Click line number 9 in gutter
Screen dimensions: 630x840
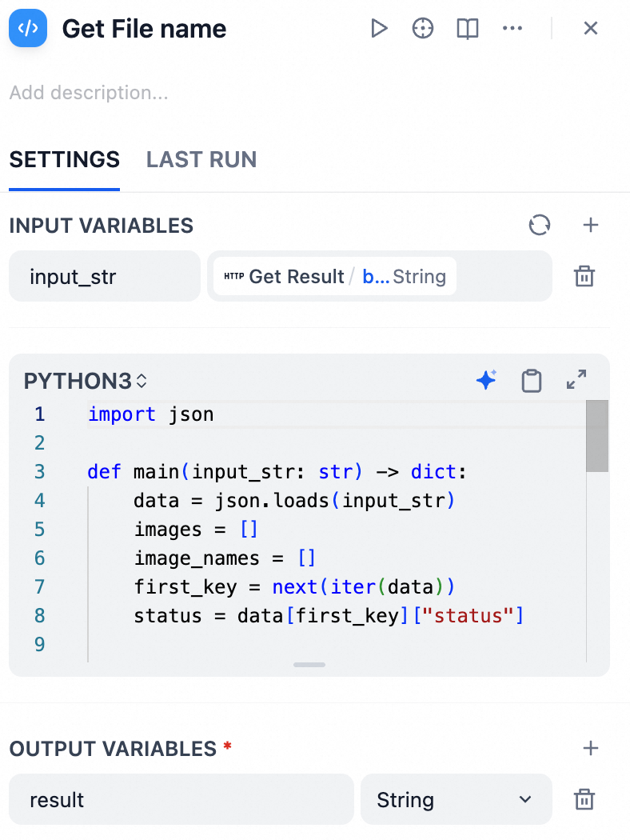pyautogui.click(x=40, y=645)
